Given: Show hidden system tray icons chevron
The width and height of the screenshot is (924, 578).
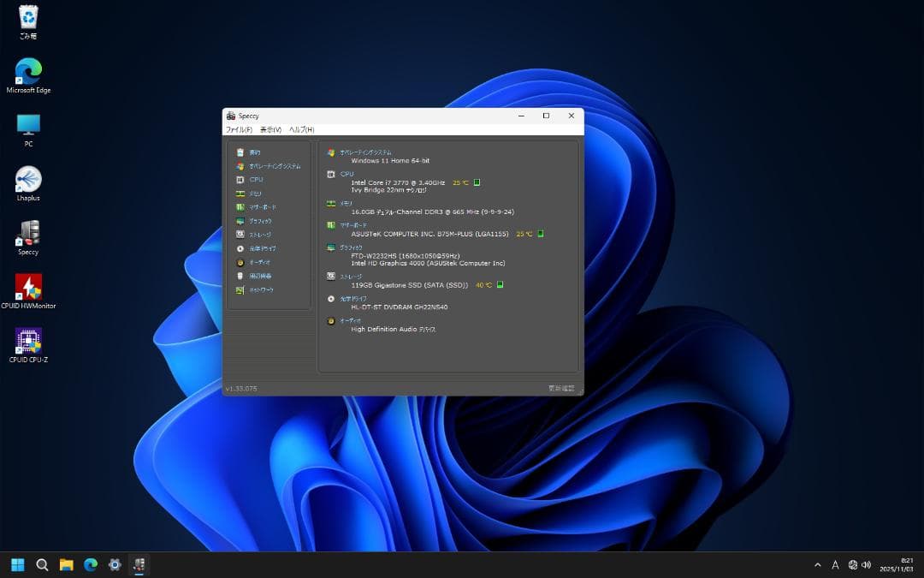Looking at the screenshot, I should pyautogui.click(x=817, y=565).
